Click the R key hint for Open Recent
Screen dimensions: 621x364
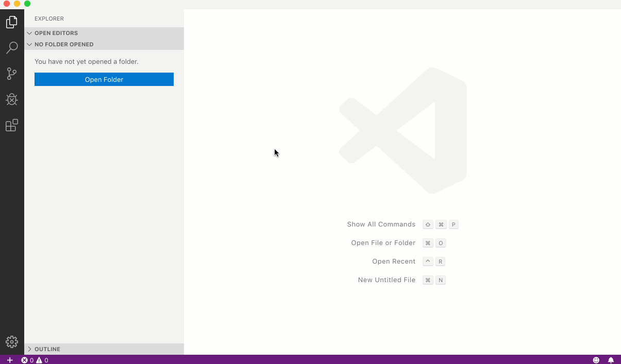pyautogui.click(x=441, y=262)
